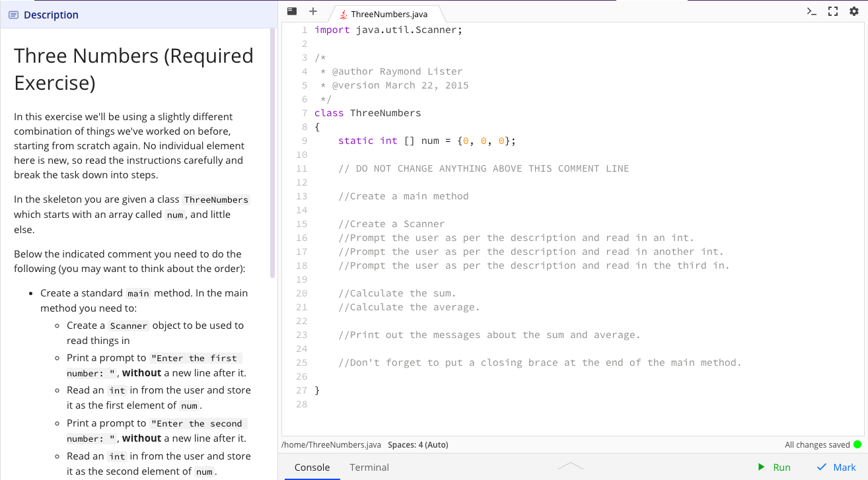Screen dimensions: 868x480
Task: Run the program with the Run button
Action: click(775, 467)
